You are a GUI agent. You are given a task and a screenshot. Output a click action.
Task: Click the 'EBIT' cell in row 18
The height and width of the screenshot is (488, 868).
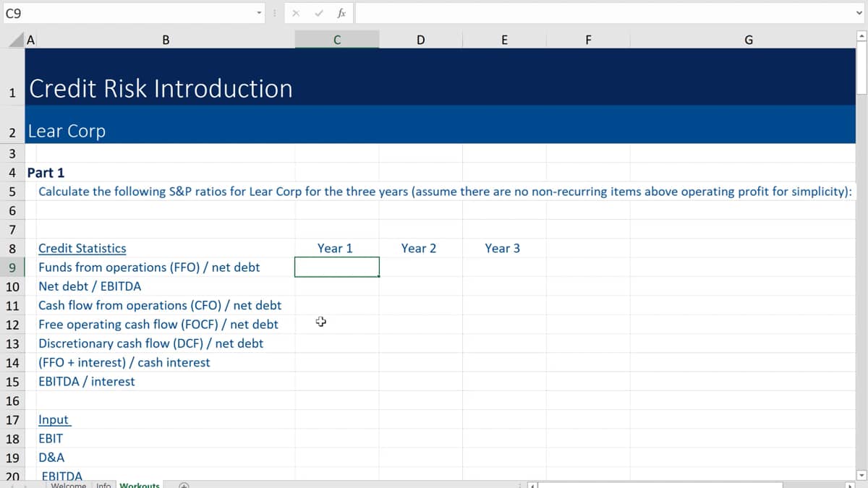coord(51,439)
